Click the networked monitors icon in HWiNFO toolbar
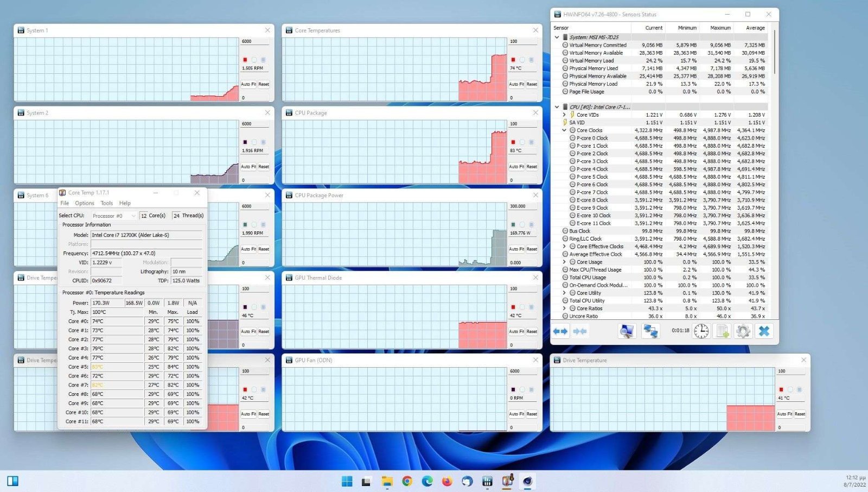 650,331
